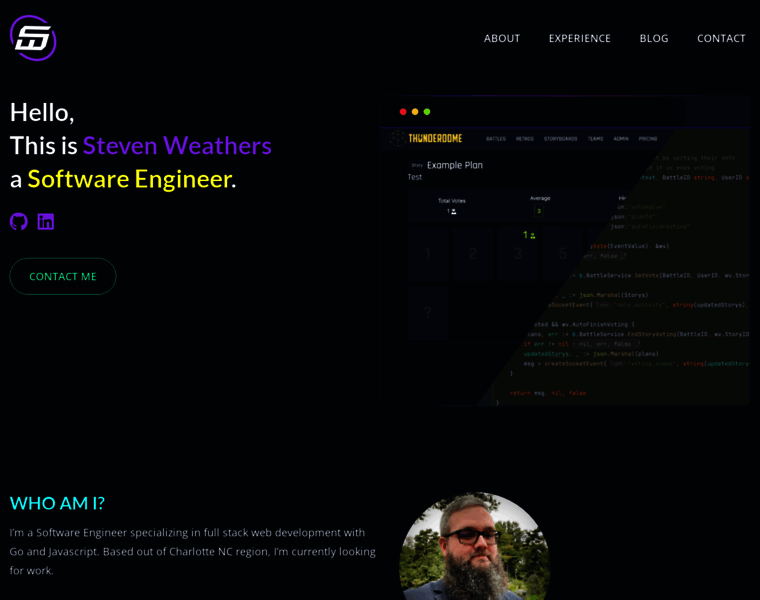Click the Contact Me button

63,276
